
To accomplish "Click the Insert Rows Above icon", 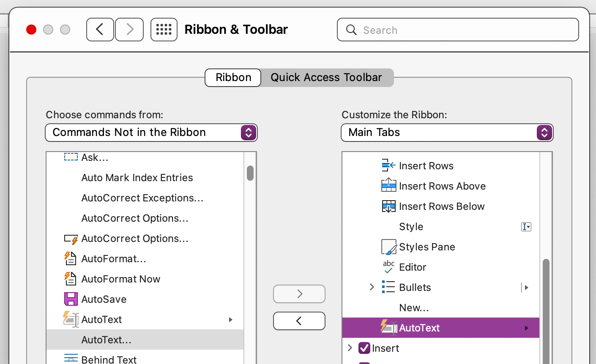I will coord(388,185).
